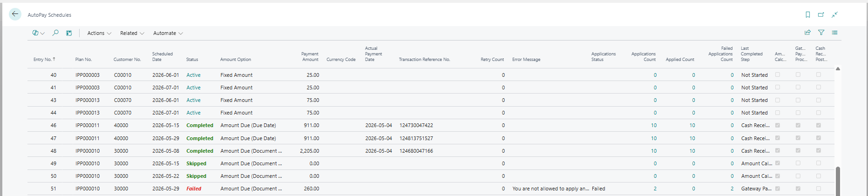Image resolution: width=868 pixels, height=196 pixels.
Task: Click scheduled date 2026-05-22
Action: pos(165,176)
